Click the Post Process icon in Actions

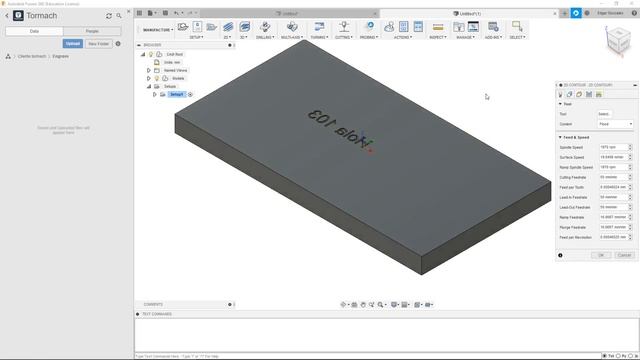click(x=404, y=27)
